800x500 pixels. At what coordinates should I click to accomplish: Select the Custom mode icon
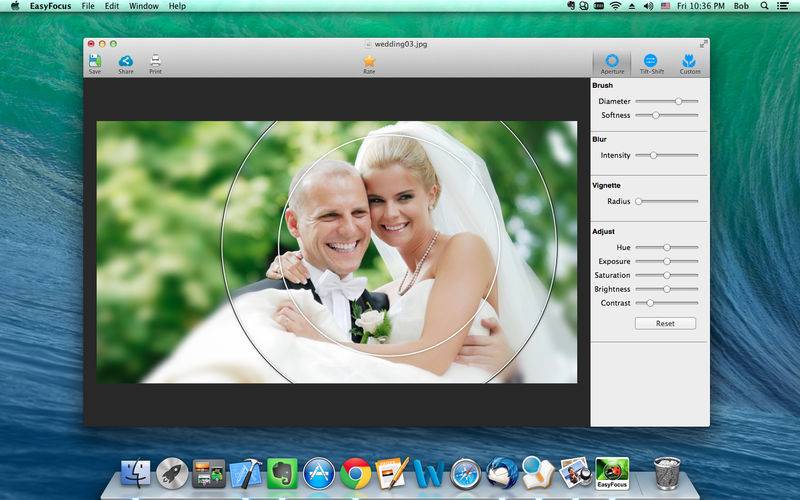[x=689, y=61]
